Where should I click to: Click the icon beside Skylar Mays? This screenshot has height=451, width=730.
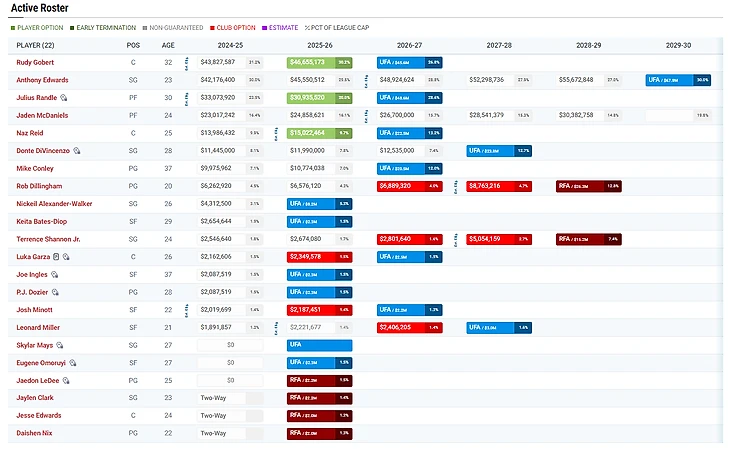point(60,344)
